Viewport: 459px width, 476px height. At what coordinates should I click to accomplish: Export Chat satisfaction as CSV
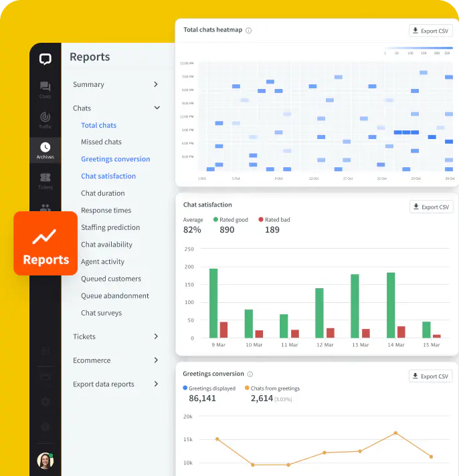[431, 207]
